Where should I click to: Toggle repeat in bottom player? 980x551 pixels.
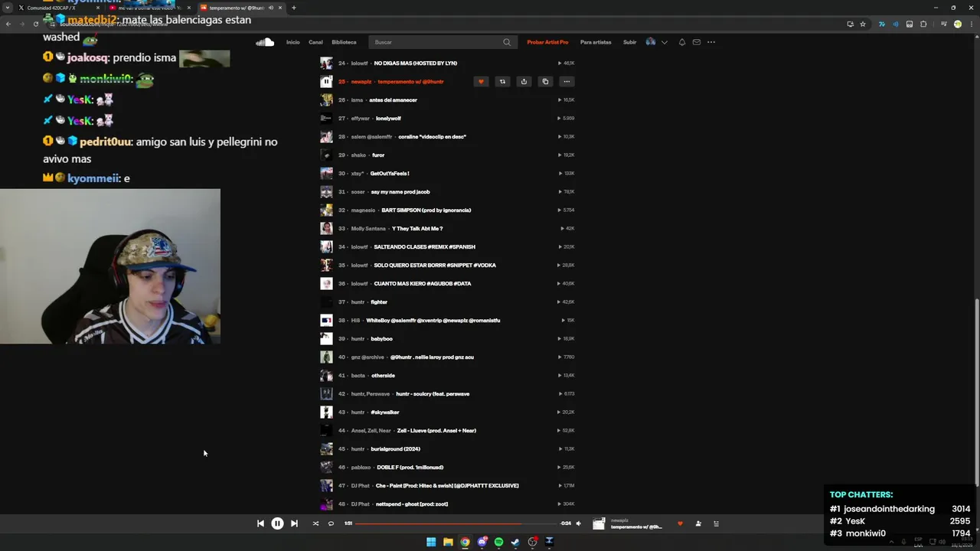(x=331, y=523)
